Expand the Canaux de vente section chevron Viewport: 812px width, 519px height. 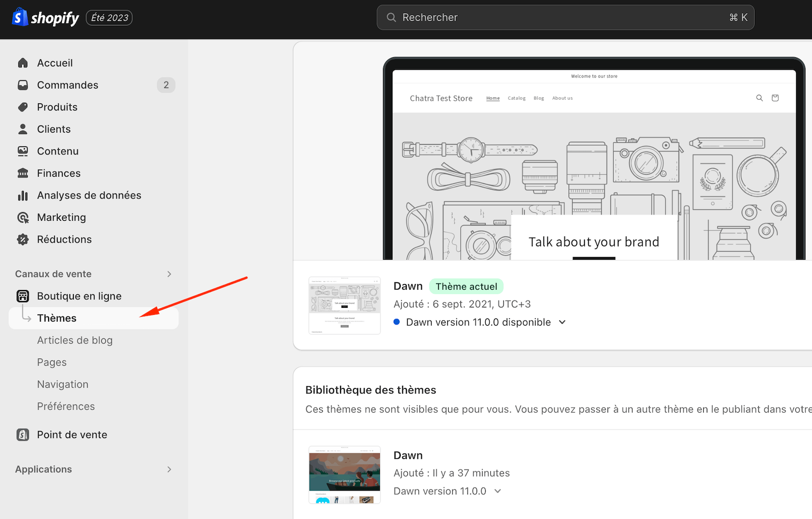tap(169, 274)
